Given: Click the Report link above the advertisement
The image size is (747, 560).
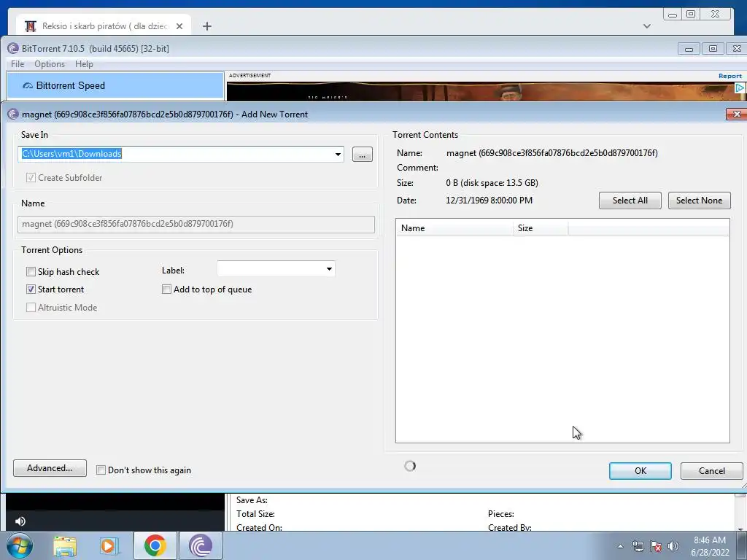Looking at the screenshot, I should pos(729,76).
